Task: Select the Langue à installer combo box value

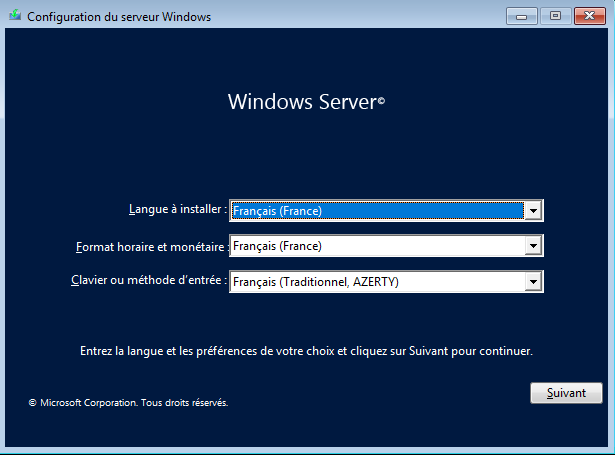Action: point(378,211)
